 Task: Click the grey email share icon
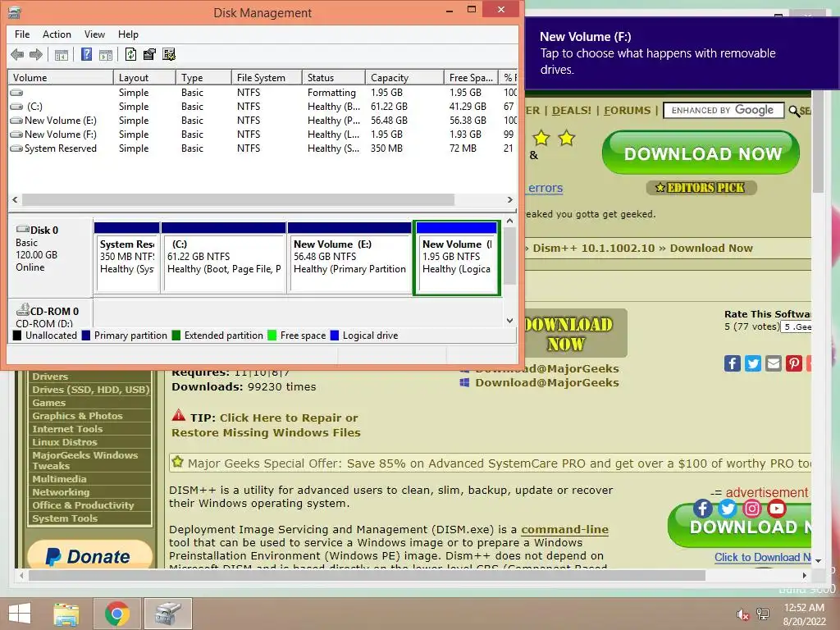(x=774, y=363)
